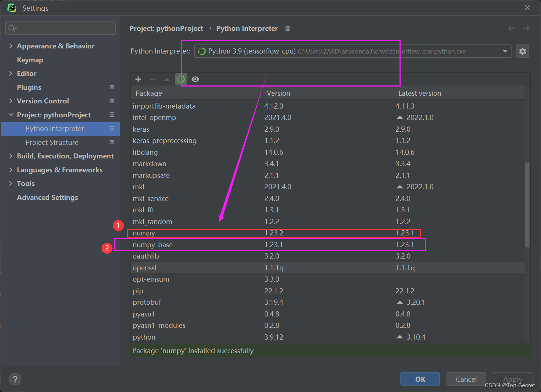Viewport: 541px width, 392px height.
Task: Click the Apply button
Action: point(512,379)
